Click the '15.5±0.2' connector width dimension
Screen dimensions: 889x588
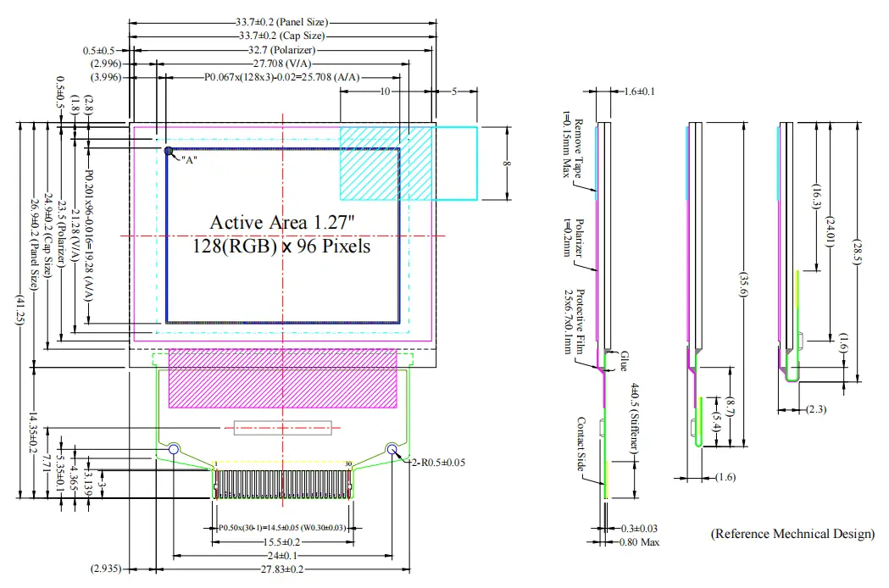pos(281,542)
